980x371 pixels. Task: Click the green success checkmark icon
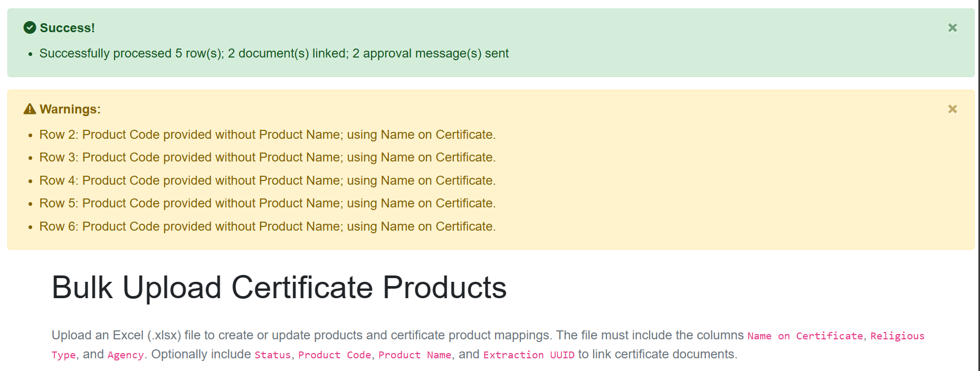point(30,28)
